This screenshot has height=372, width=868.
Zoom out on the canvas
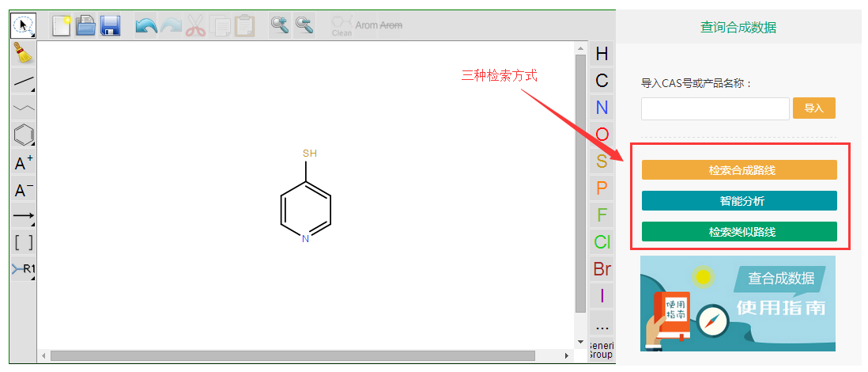304,25
